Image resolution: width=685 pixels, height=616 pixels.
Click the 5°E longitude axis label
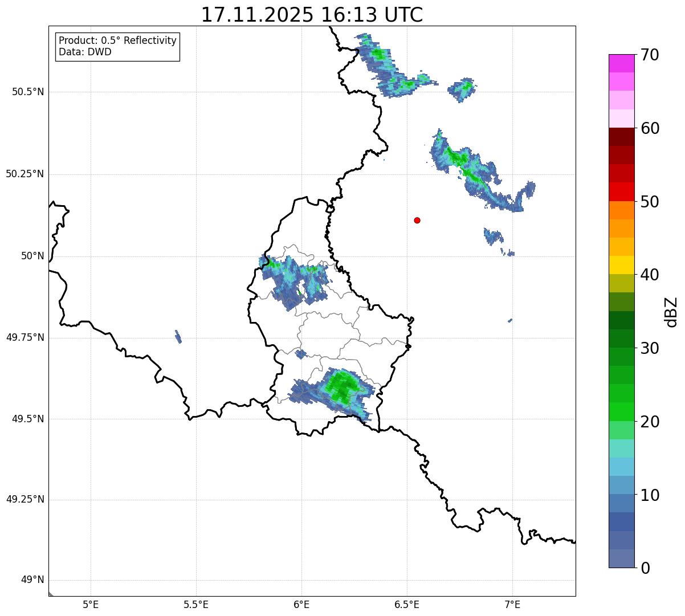pyautogui.click(x=91, y=604)
